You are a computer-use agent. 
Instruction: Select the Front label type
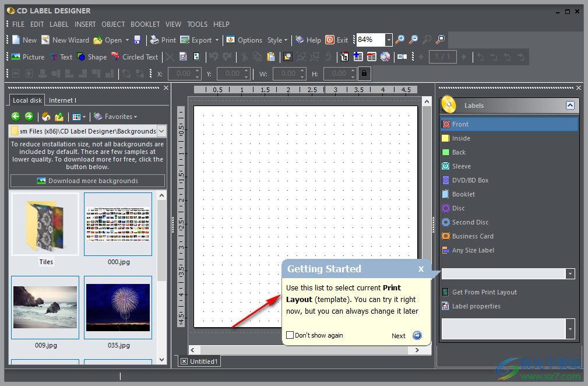(x=509, y=124)
